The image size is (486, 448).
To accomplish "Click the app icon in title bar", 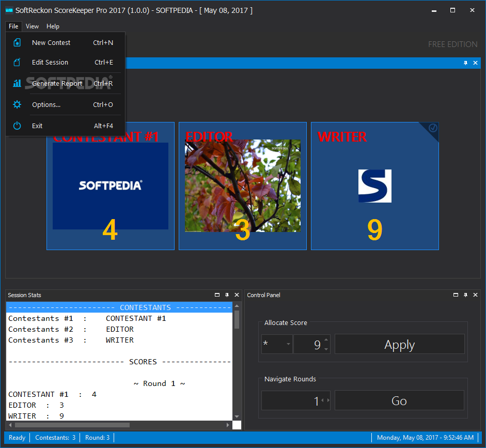I will [9, 10].
